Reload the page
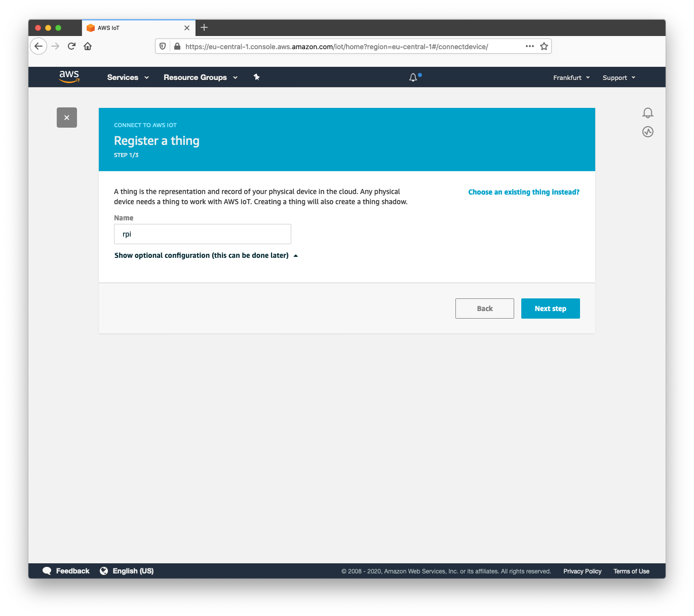Viewport: 694px width, 616px height. 71,46
